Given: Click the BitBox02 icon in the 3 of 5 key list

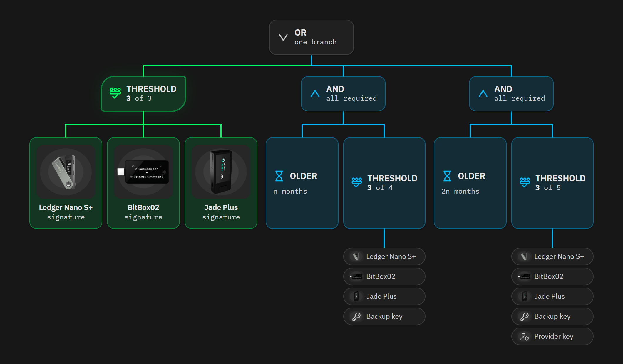Looking at the screenshot, I should click(524, 276).
